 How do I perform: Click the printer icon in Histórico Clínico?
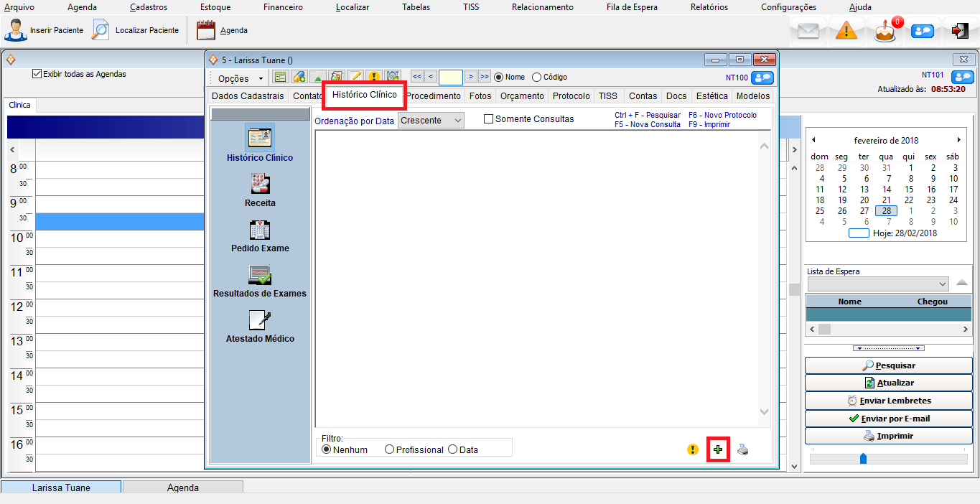[743, 449]
